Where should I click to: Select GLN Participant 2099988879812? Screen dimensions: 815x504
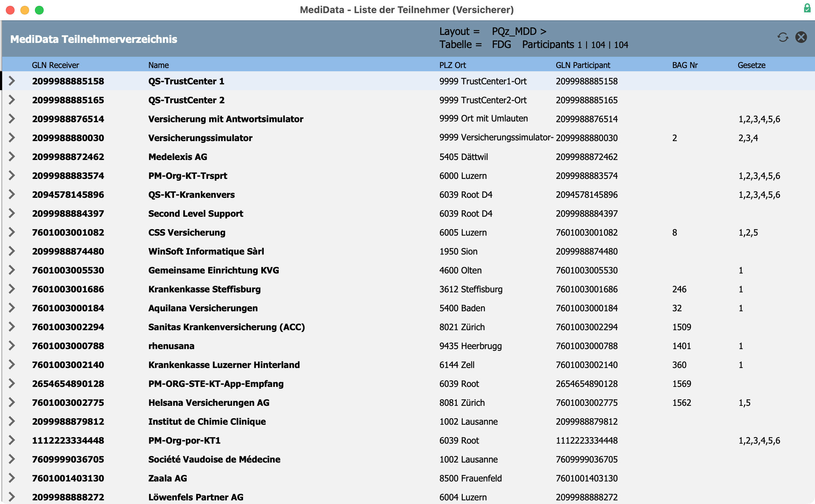(587, 421)
